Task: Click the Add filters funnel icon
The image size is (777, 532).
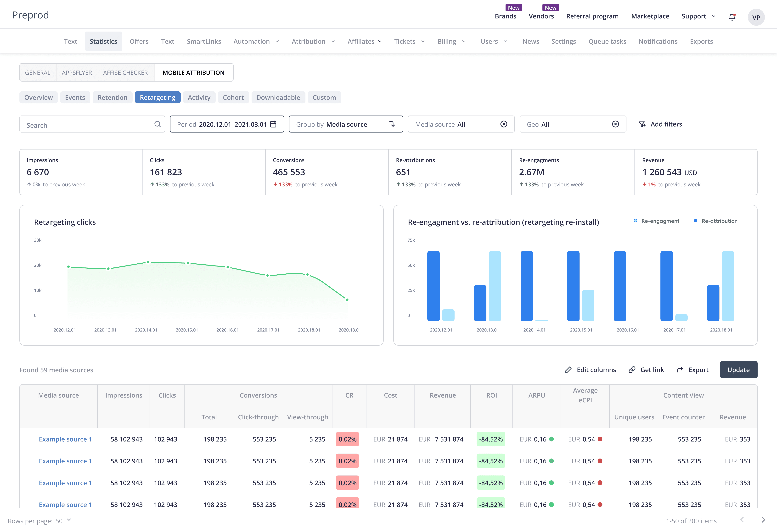Action: tap(642, 124)
